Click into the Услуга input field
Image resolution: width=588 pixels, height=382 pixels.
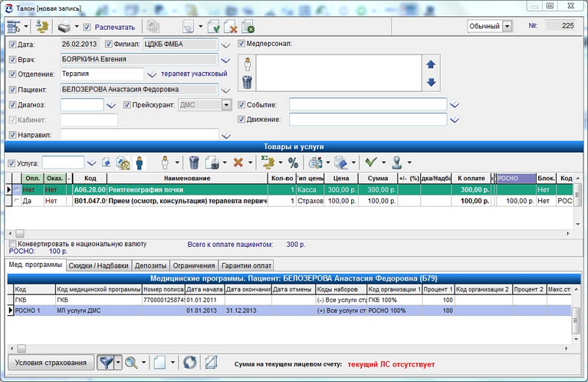(63, 163)
